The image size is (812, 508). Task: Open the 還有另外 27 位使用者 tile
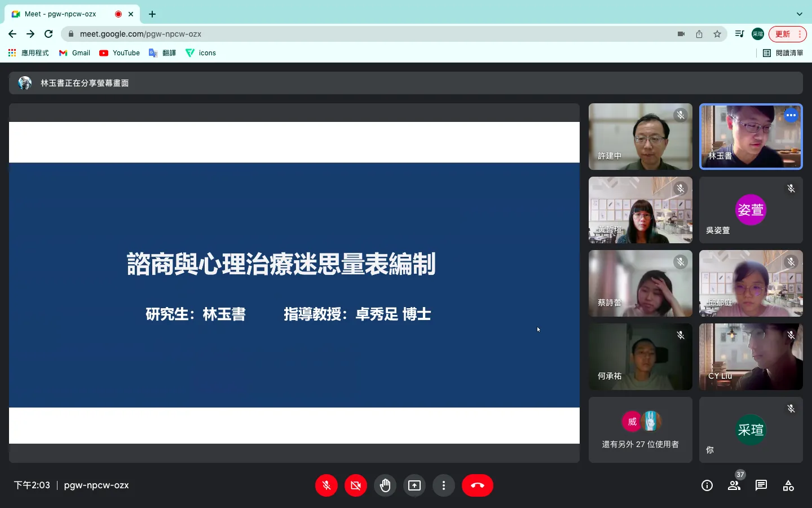point(641,430)
